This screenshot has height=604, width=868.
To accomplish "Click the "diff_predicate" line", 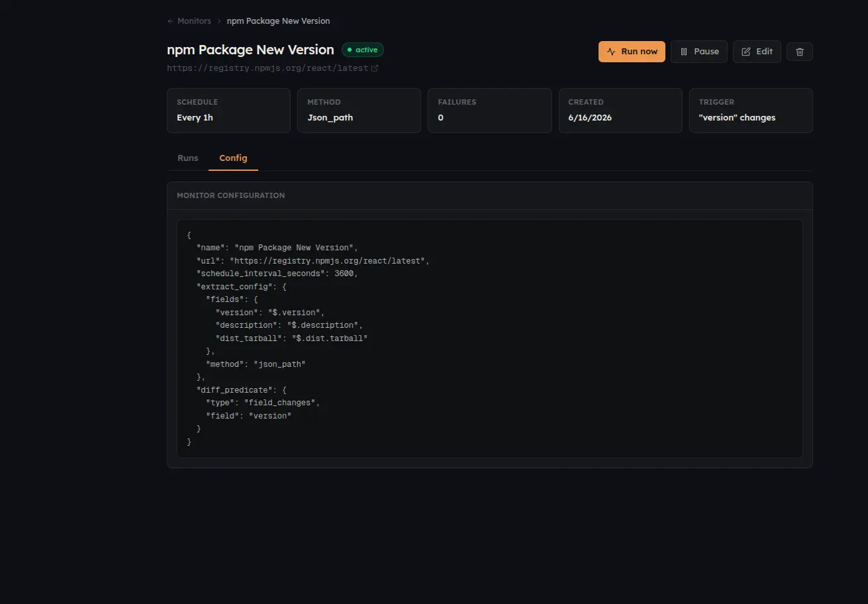I will [242, 390].
